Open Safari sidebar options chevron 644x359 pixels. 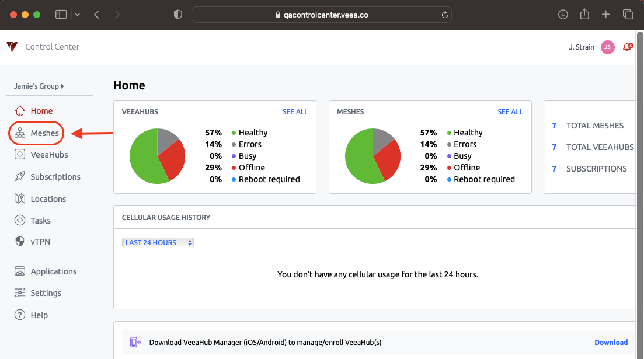pyautogui.click(x=78, y=15)
